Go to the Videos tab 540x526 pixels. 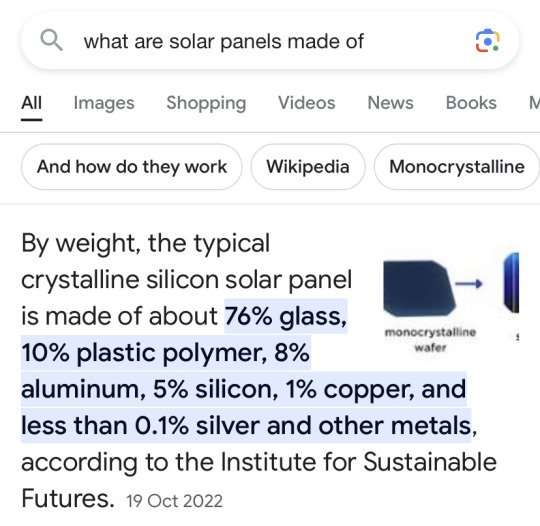point(307,103)
